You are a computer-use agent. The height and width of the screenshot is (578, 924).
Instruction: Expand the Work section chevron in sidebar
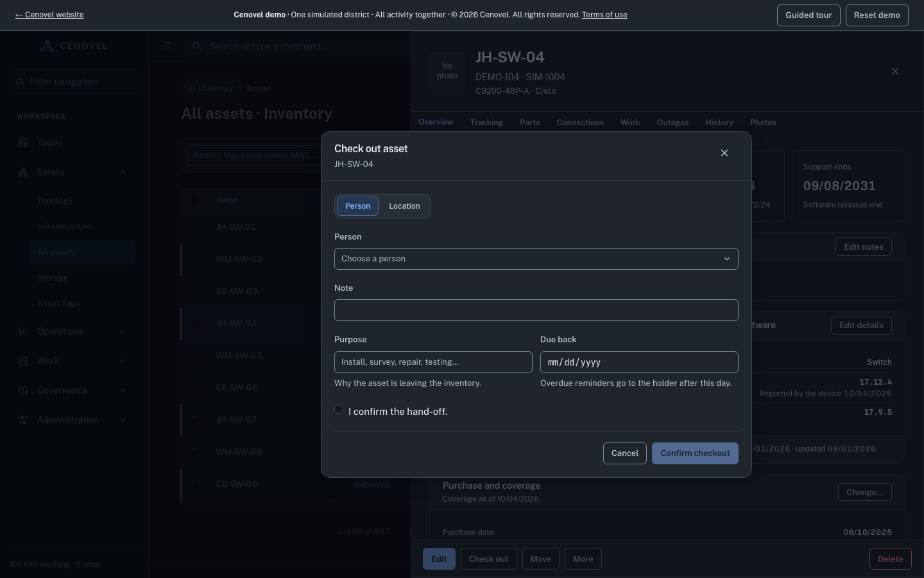123,361
